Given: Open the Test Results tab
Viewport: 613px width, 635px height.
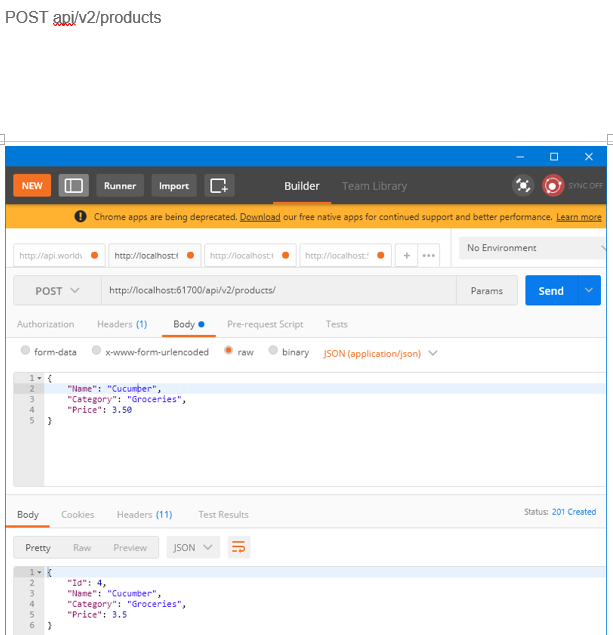Looking at the screenshot, I should [223, 515].
